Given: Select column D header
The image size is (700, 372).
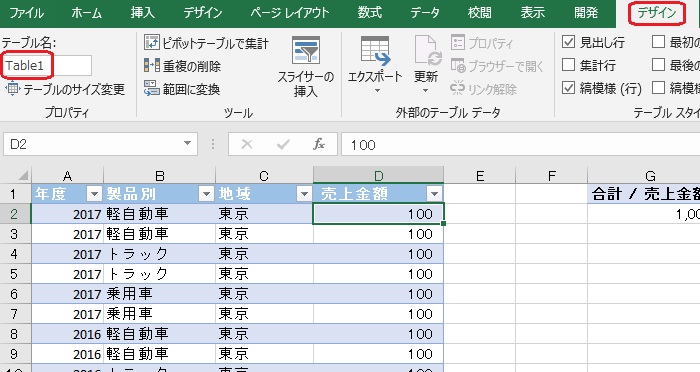Looking at the screenshot, I should pyautogui.click(x=379, y=176).
